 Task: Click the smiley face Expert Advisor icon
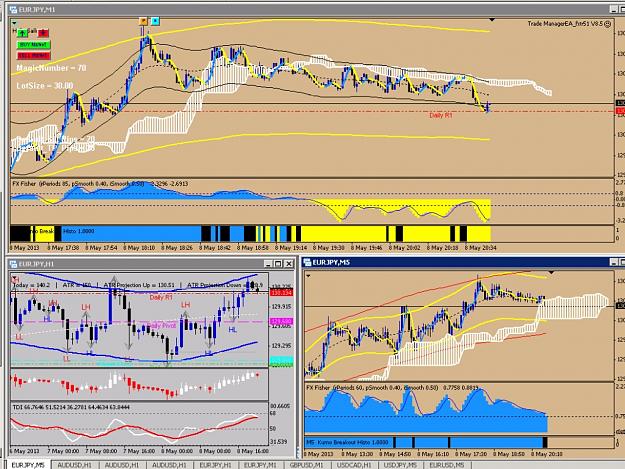[x=607, y=24]
